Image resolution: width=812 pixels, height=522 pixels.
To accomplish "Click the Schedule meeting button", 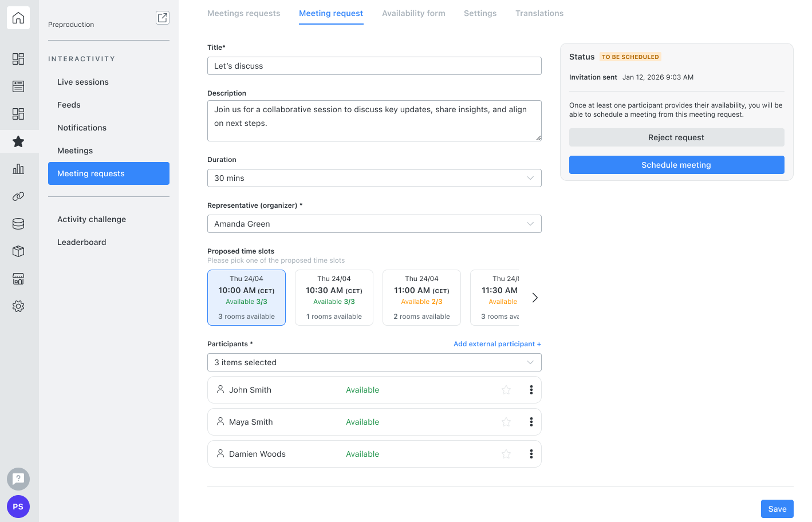I will tap(677, 165).
